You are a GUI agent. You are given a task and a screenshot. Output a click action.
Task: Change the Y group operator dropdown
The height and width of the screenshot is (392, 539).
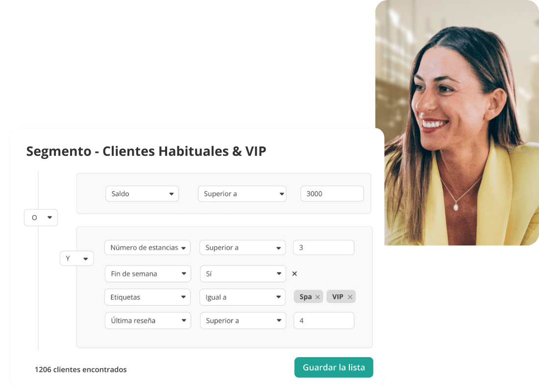[x=76, y=258]
